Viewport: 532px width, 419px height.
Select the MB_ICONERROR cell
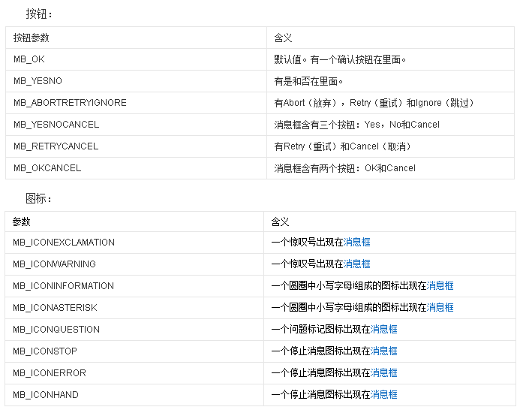coord(134,373)
